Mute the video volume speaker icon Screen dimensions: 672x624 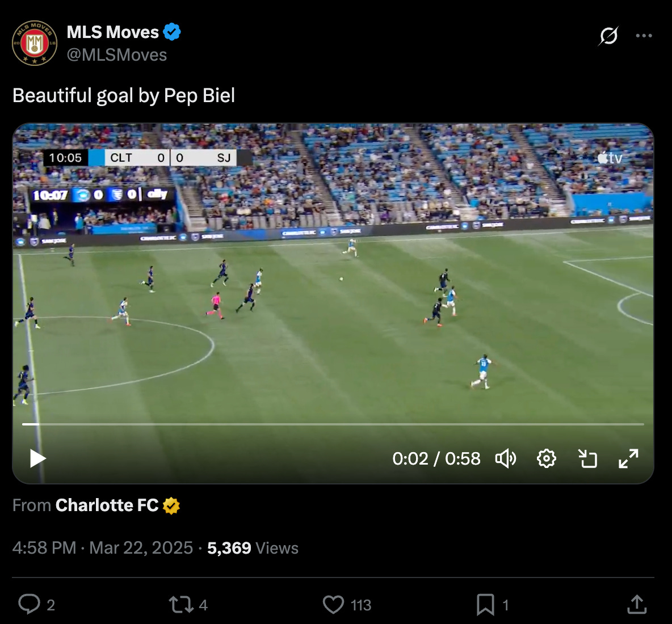506,459
